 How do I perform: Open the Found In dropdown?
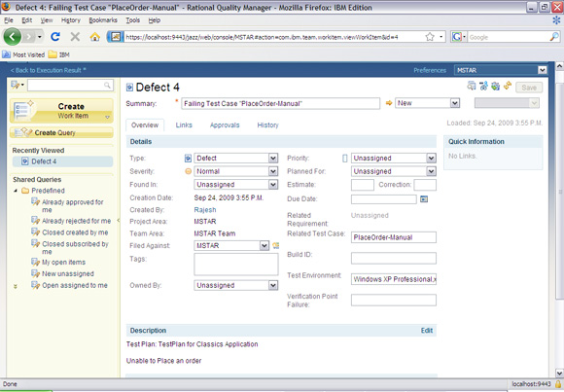pyautogui.click(x=236, y=185)
